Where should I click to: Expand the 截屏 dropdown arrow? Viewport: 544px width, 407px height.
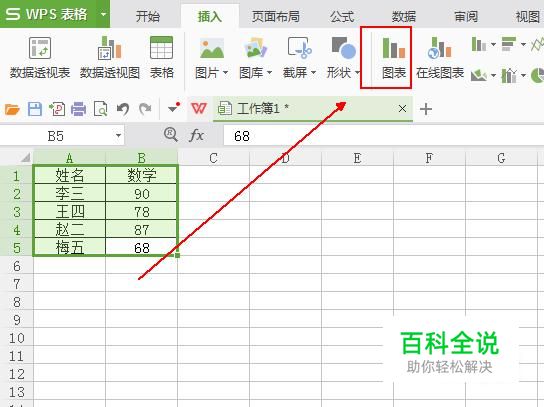coord(313,73)
